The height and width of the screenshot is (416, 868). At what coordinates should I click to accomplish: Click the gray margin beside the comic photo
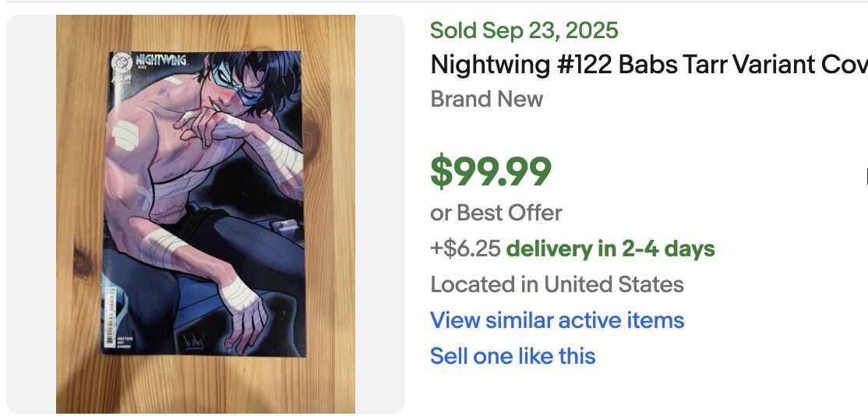click(31, 214)
